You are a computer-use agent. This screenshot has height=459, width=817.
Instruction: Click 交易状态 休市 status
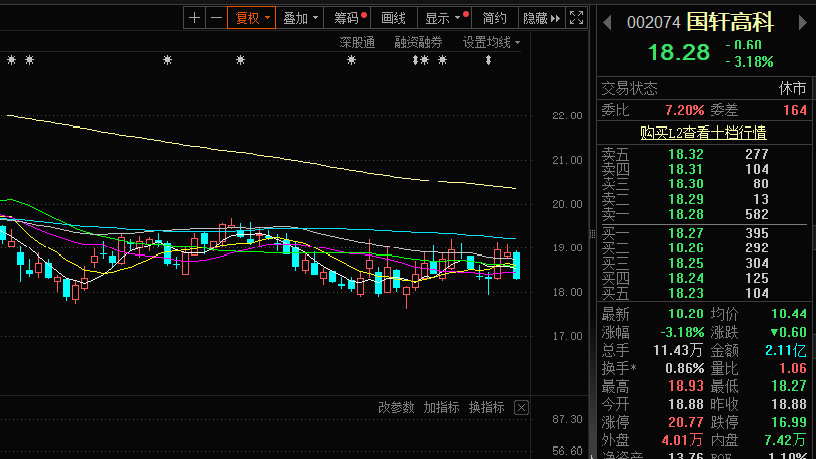[x=793, y=89]
